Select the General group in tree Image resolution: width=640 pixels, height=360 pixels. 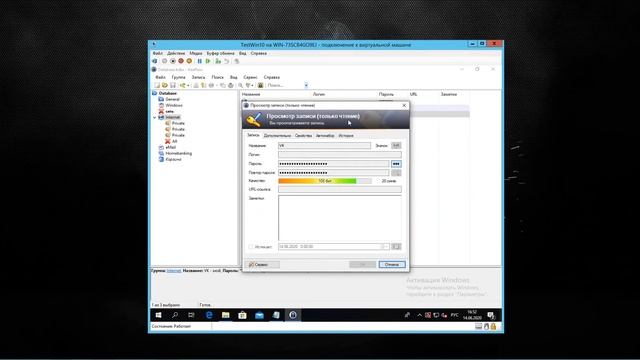172,99
